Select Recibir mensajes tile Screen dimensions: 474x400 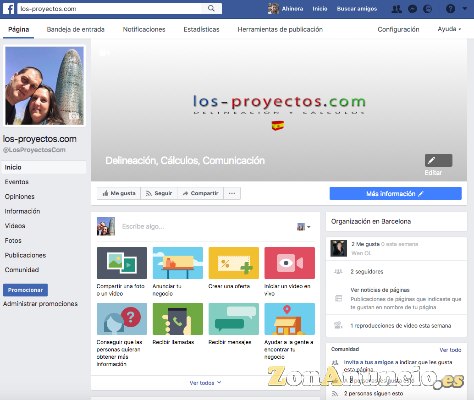tap(234, 324)
